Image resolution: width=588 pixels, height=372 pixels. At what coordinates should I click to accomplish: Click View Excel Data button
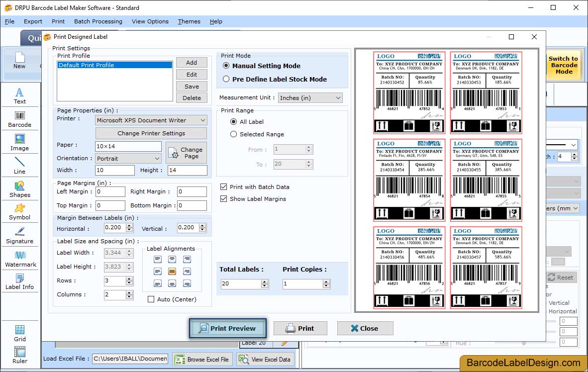tap(266, 359)
